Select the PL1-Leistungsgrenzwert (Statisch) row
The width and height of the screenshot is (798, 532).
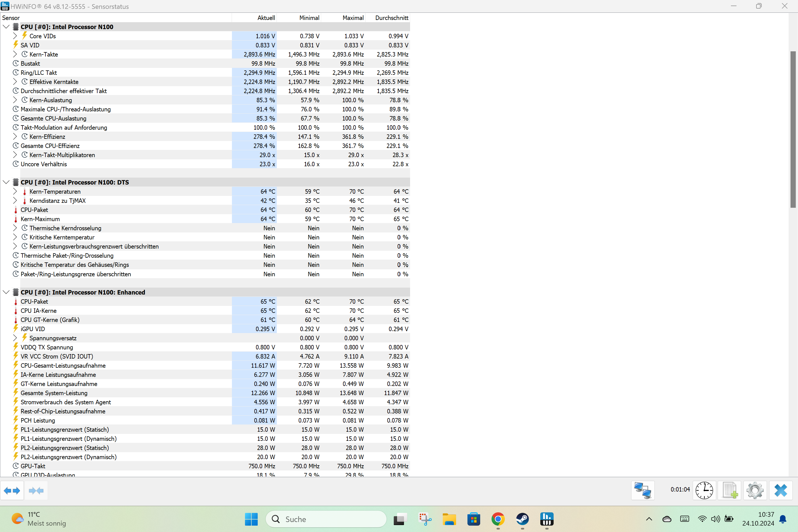205,429
